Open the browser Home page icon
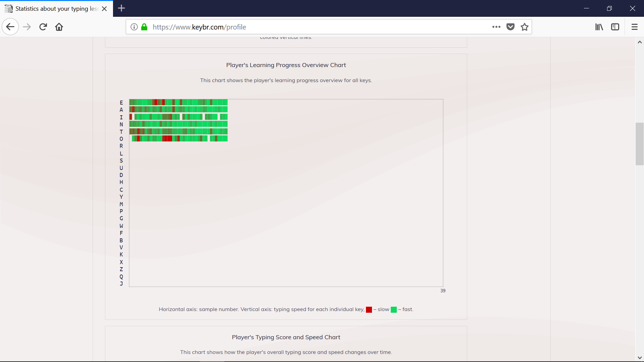This screenshot has height=362, width=644. pyautogui.click(x=59, y=27)
